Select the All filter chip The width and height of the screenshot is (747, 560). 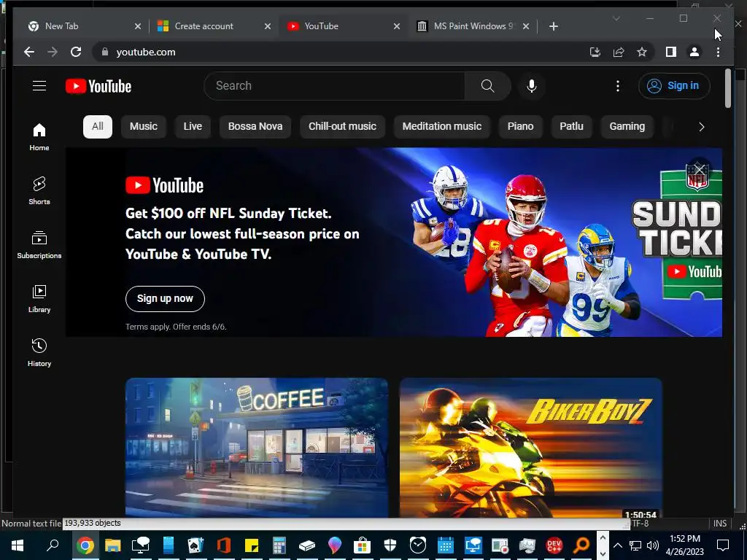pyautogui.click(x=98, y=127)
